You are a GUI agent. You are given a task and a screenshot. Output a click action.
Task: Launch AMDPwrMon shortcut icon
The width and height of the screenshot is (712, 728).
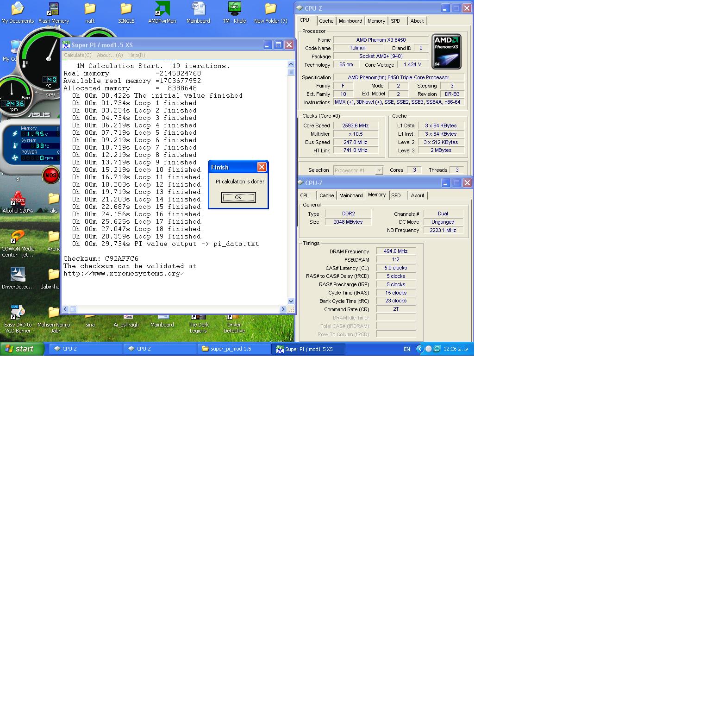pyautogui.click(x=162, y=9)
